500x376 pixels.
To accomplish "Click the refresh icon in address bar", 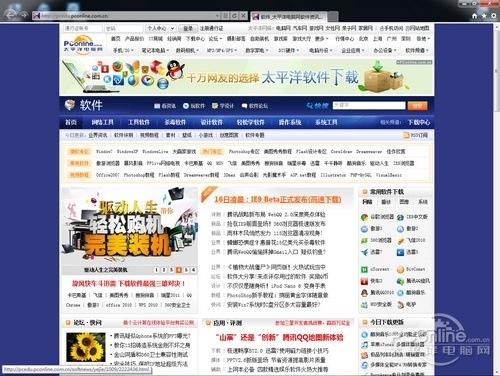I will pos(234,16).
